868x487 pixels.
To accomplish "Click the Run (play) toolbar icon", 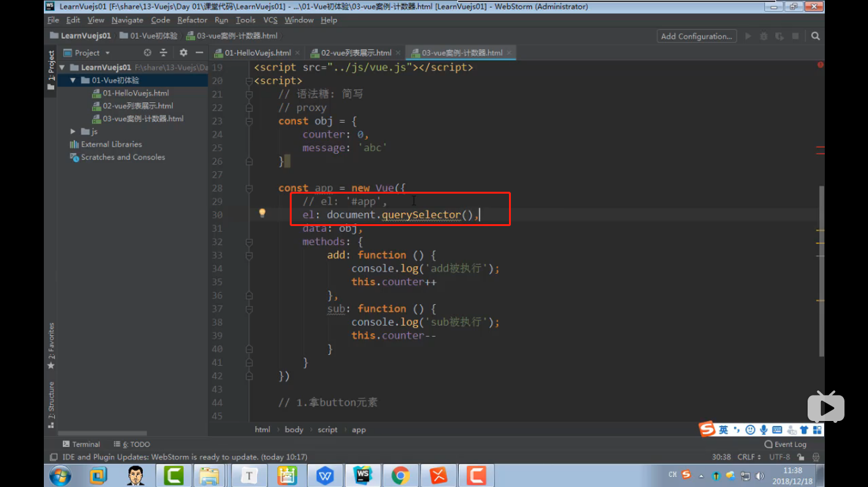I will tap(748, 36).
